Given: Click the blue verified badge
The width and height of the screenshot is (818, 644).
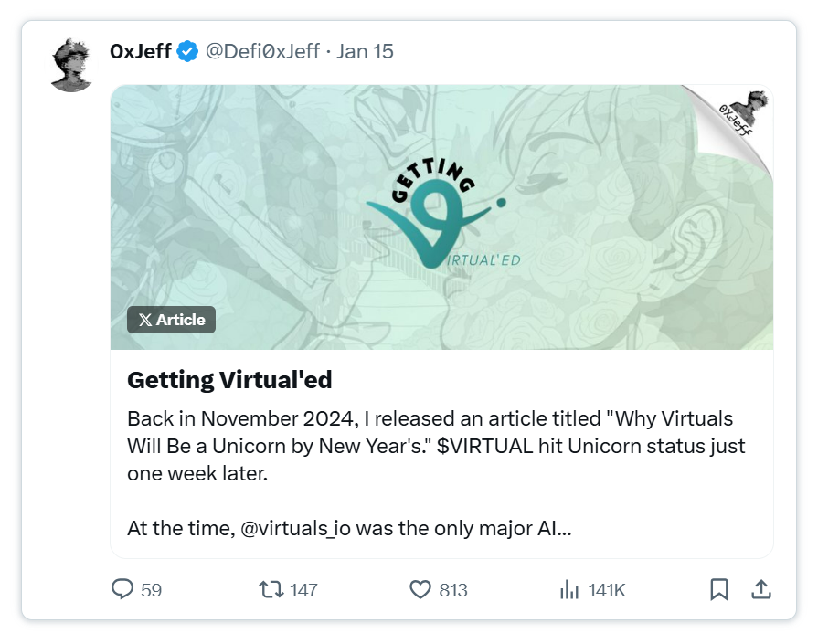Looking at the screenshot, I should (187, 51).
